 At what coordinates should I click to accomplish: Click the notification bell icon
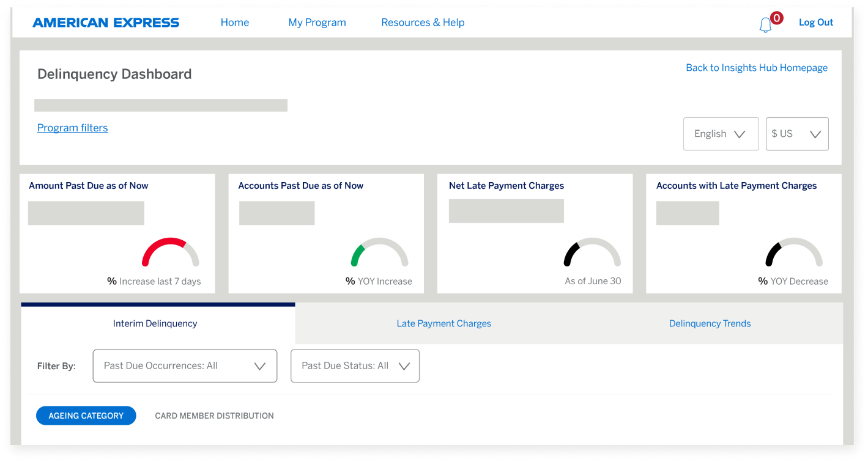(765, 25)
